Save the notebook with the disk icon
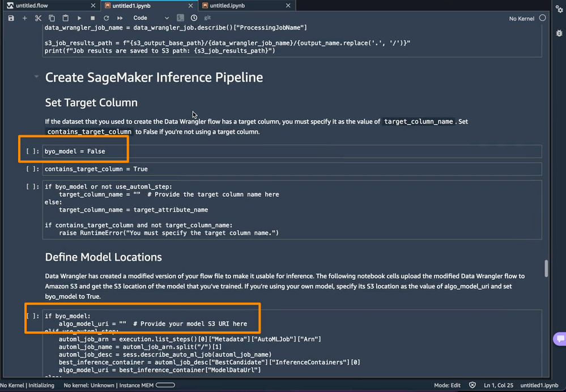The width and height of the screenshot is (566, 392). click(x=11, y=18)
